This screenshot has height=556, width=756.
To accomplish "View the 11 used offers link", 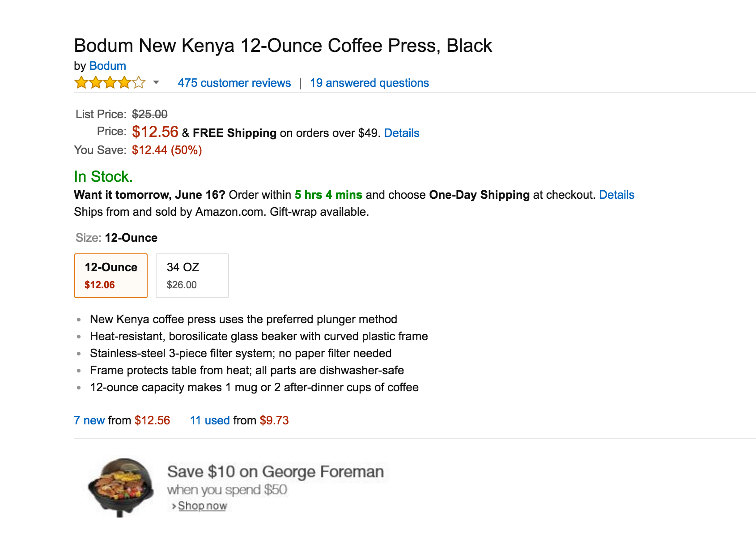I will tap(209, 420).
